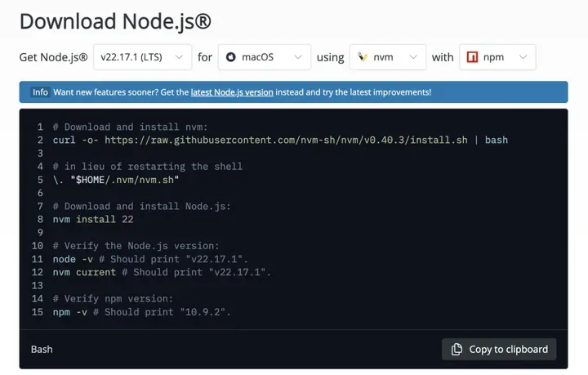Viewport: 588px width, 375px height.
Task: Click the comment '# in lieu of restarting the shell'
Action: (147, 167)
